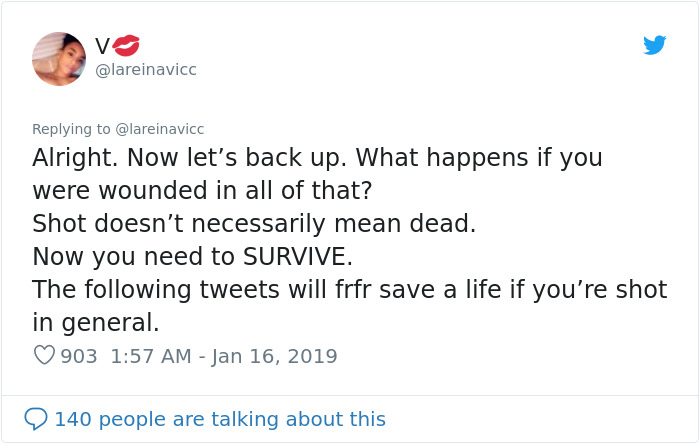Viewport: 700px width, 444px height.
Task: Click the line "Shot doesn't necessarily mean dead."
Action: tap(254, 223)
